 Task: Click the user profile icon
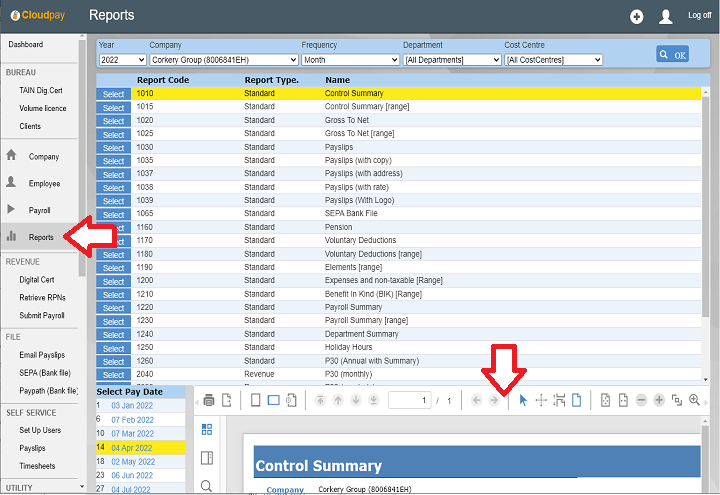tap(666, 16)
